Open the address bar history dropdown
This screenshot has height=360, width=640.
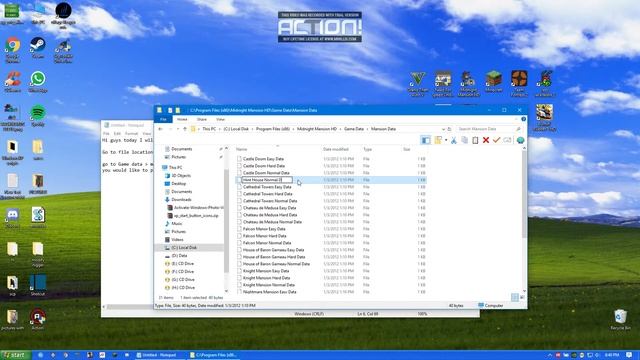[x=443, y=129]
